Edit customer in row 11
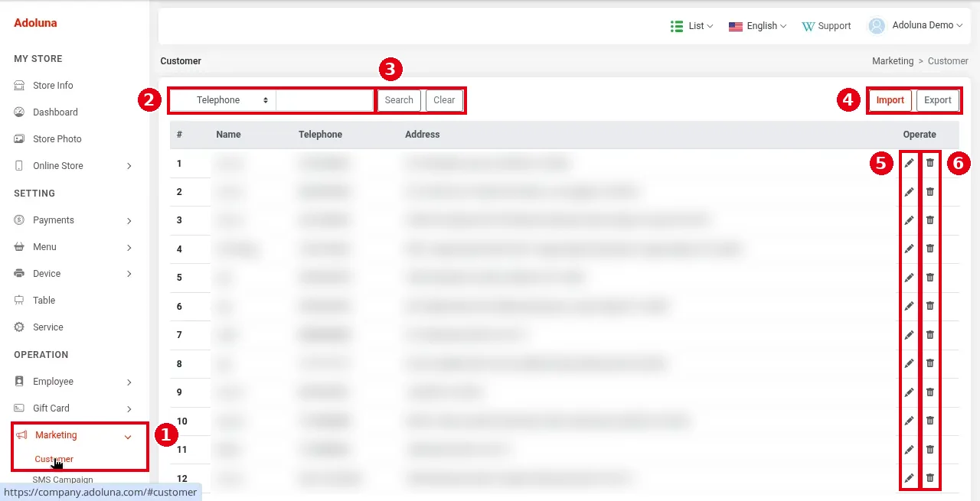The image size is (980, 501). pos(909,449)
